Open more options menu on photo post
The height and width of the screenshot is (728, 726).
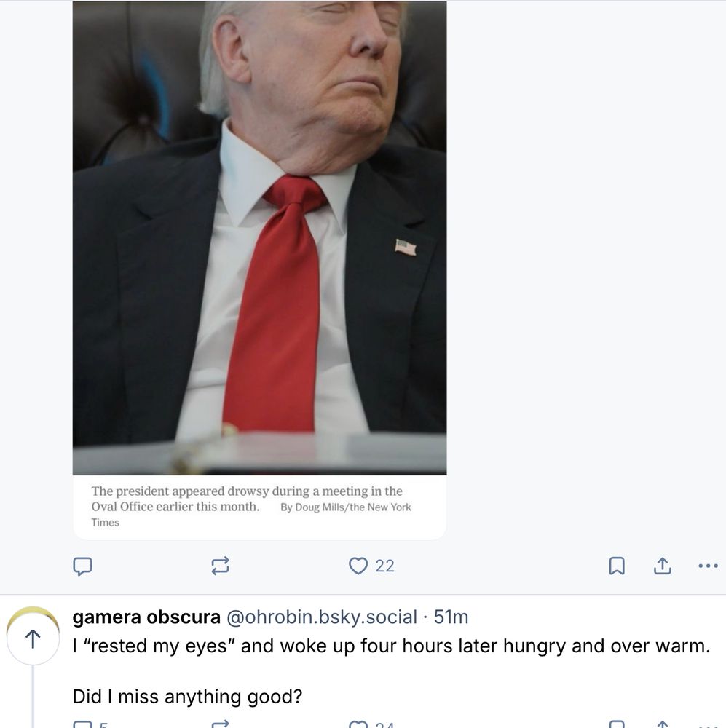pos(709,566)
